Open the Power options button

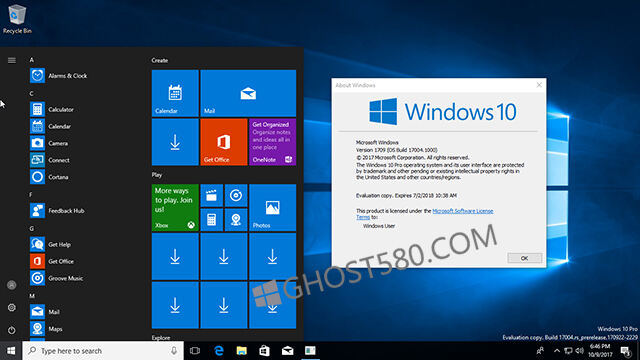(x=11, y=330)
